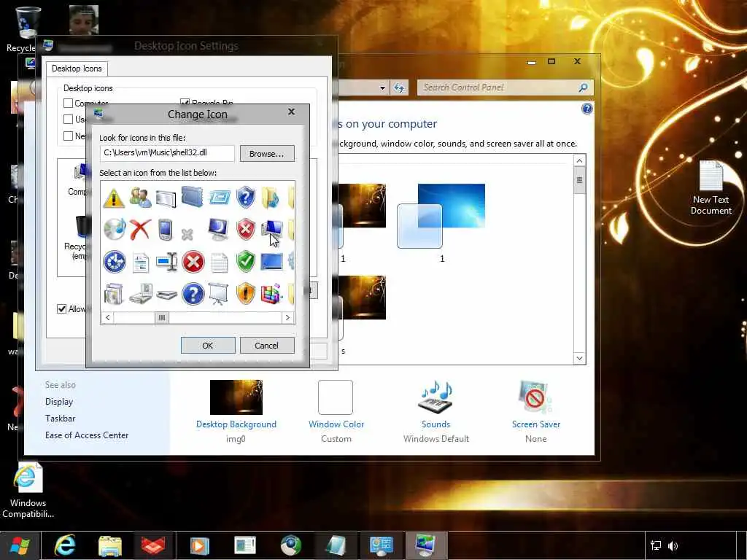Select the blue clock arrow icon
Screen dimensions: 747x560
tap(115, 262)
